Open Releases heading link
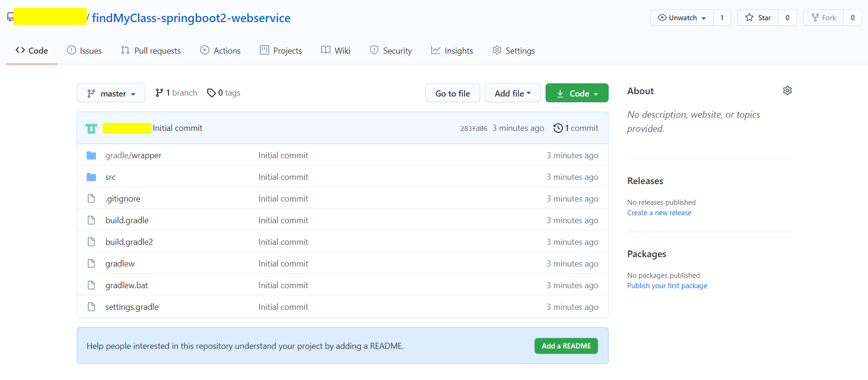Viewport: 868px width, 380px height. (645, 181)
